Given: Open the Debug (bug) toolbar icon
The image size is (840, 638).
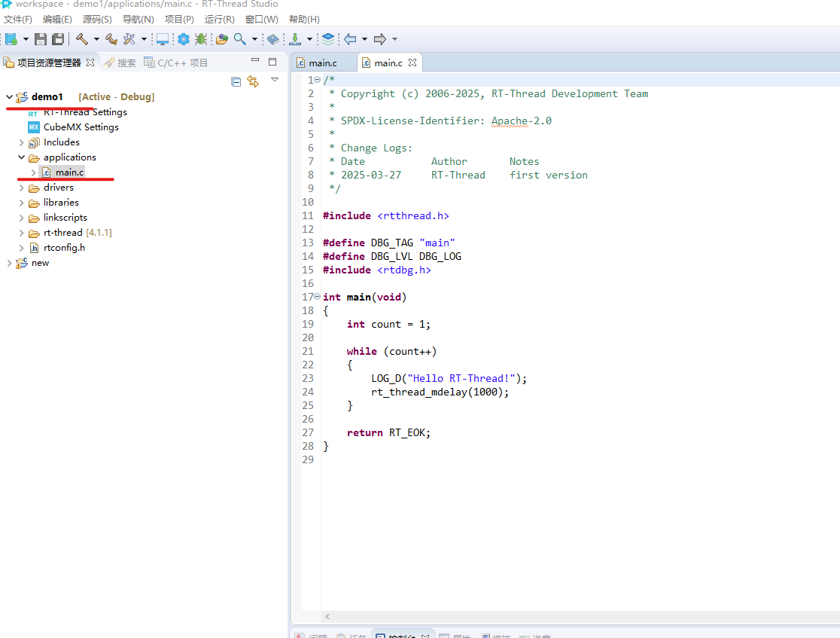Looking at the screenshot, I should click(x=201, y=38).
